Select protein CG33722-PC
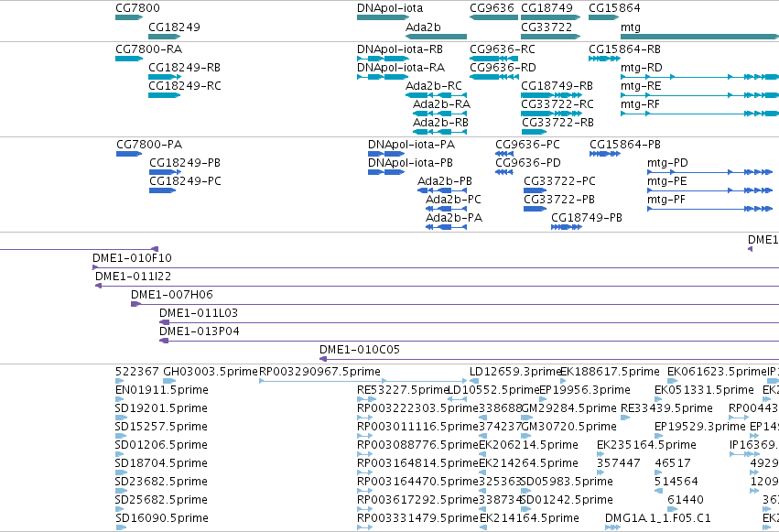 (559, 181)
